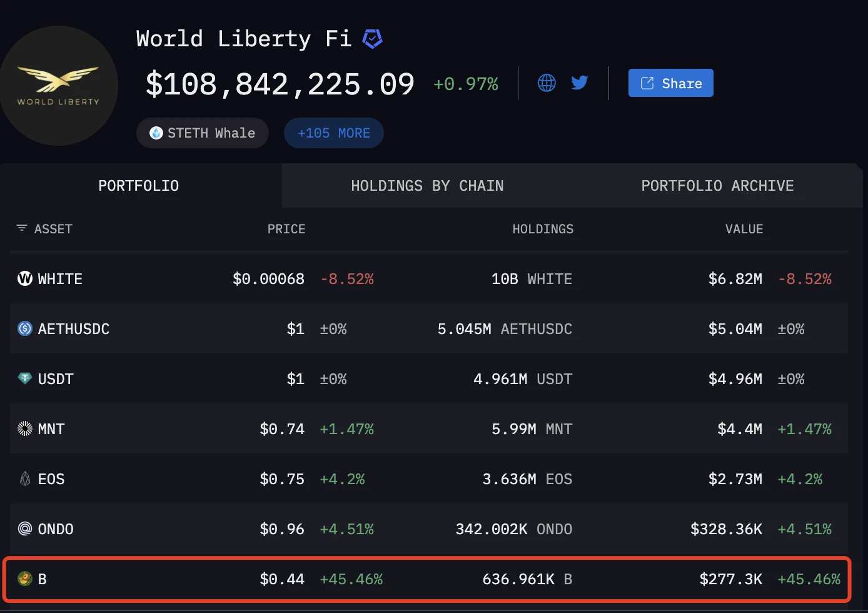The image size is (868, 613).
Task: Select the Tether icon beside USDT
Action: (24, 378)
